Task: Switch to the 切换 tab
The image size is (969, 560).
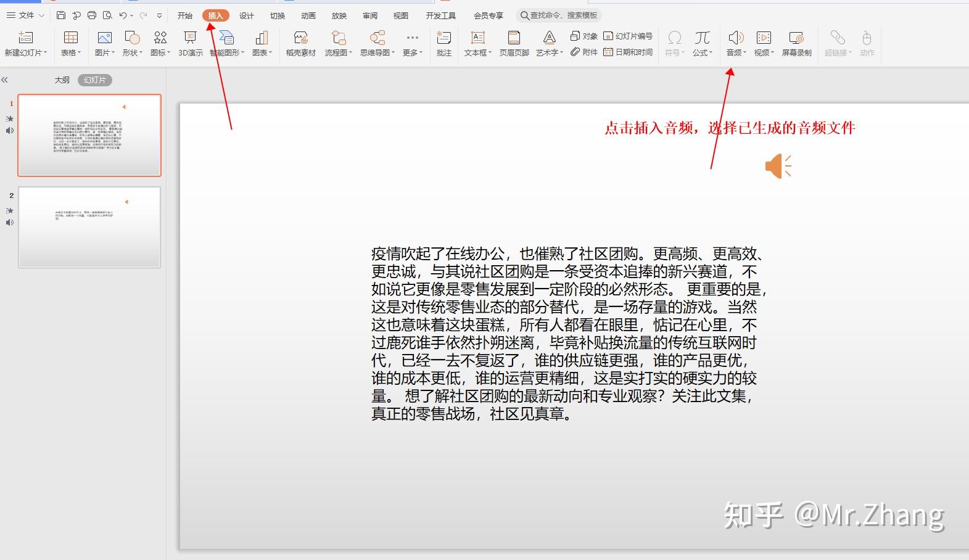Action: pos(278,15)
